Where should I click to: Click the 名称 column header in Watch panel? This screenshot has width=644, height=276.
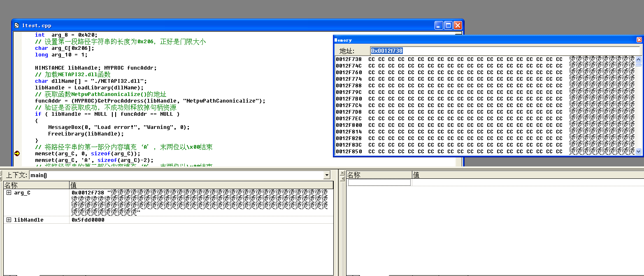379,175
